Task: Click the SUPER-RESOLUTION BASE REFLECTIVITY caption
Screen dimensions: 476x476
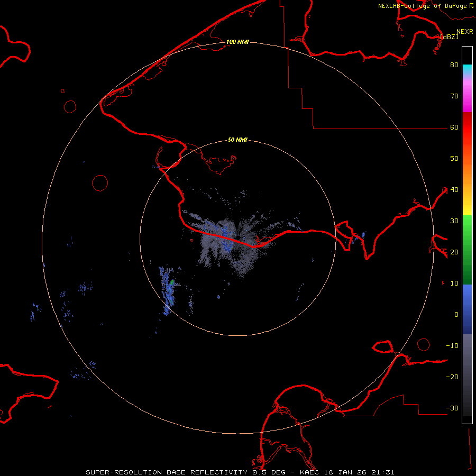Action: click(167, 472)
